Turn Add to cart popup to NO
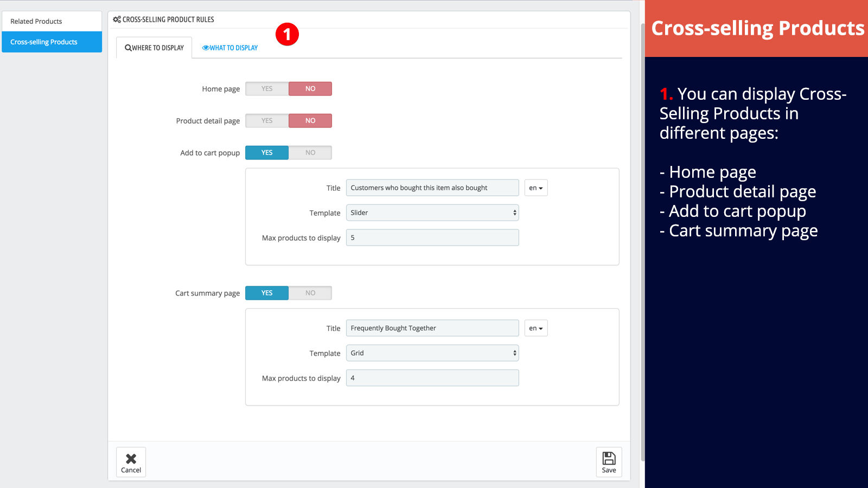The height and width of the screenshot is (488, 868). (x=310, y=153)
